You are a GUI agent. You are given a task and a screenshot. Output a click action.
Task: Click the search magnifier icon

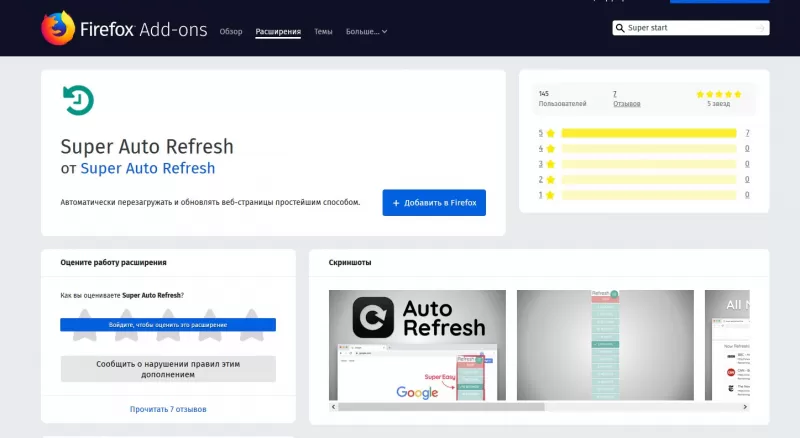click(x=620, y=28)
